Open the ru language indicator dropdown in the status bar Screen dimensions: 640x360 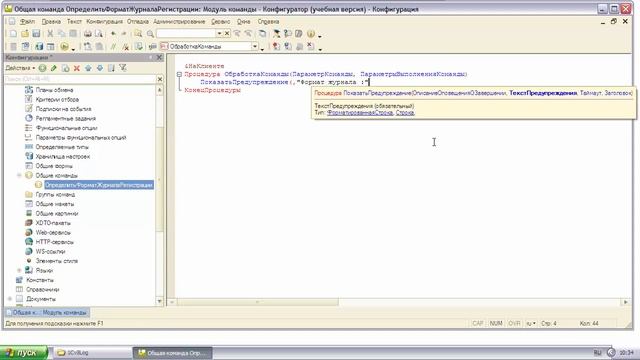(x=531, y=323)
